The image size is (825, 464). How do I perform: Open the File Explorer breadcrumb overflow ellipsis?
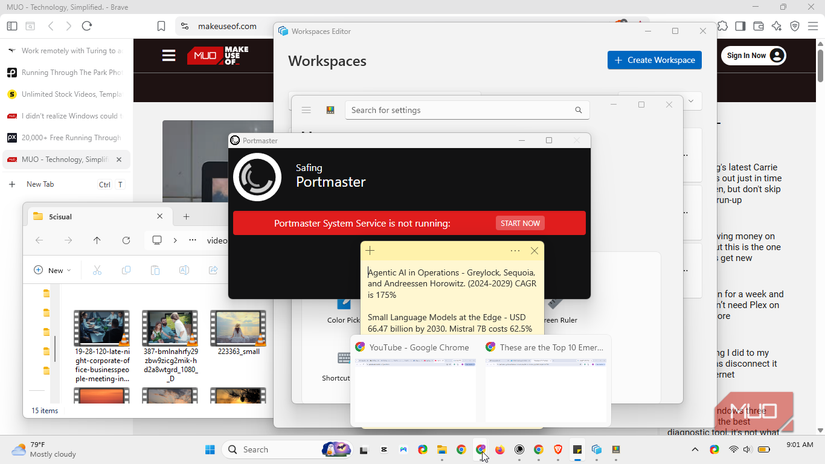(193, 240)
